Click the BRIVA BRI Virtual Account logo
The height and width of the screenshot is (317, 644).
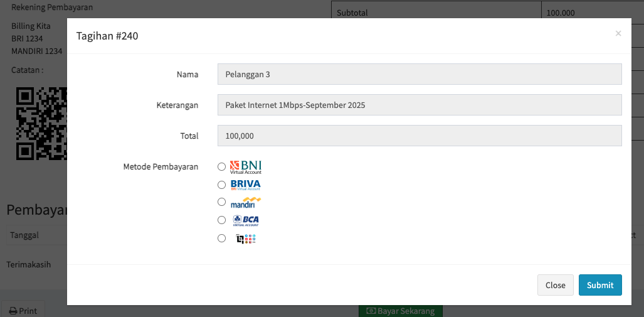pos(245,185)
